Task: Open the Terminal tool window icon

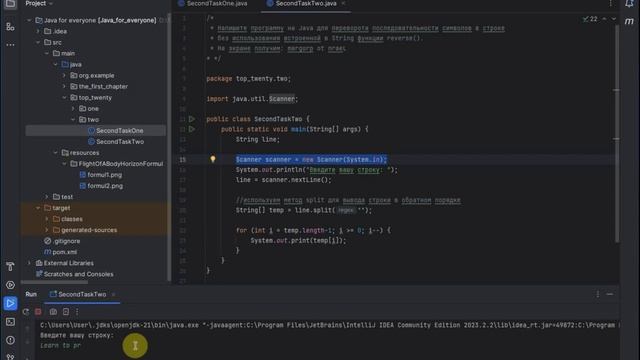Action: pyautogui.click(x=10, y=322)
